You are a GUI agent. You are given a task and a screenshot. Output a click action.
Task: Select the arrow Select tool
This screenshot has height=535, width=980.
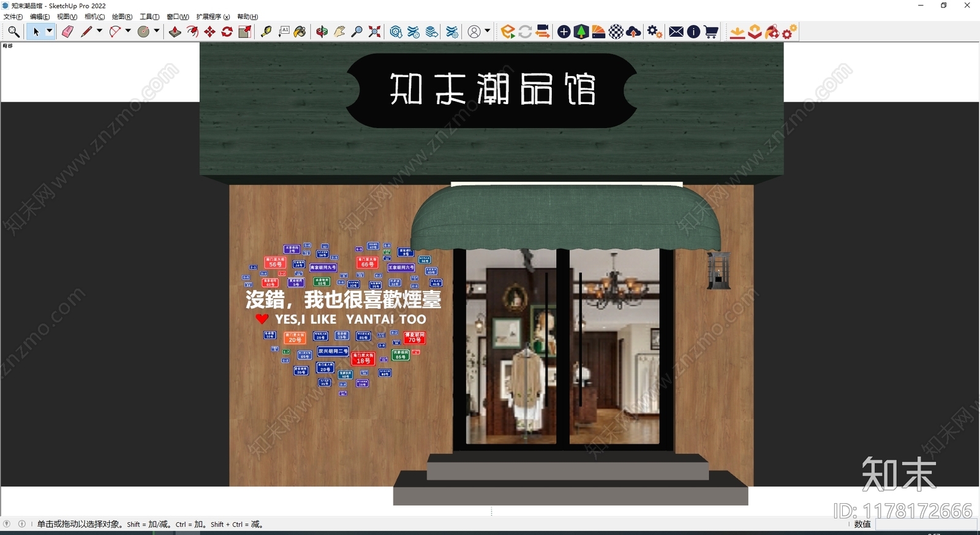36,32
